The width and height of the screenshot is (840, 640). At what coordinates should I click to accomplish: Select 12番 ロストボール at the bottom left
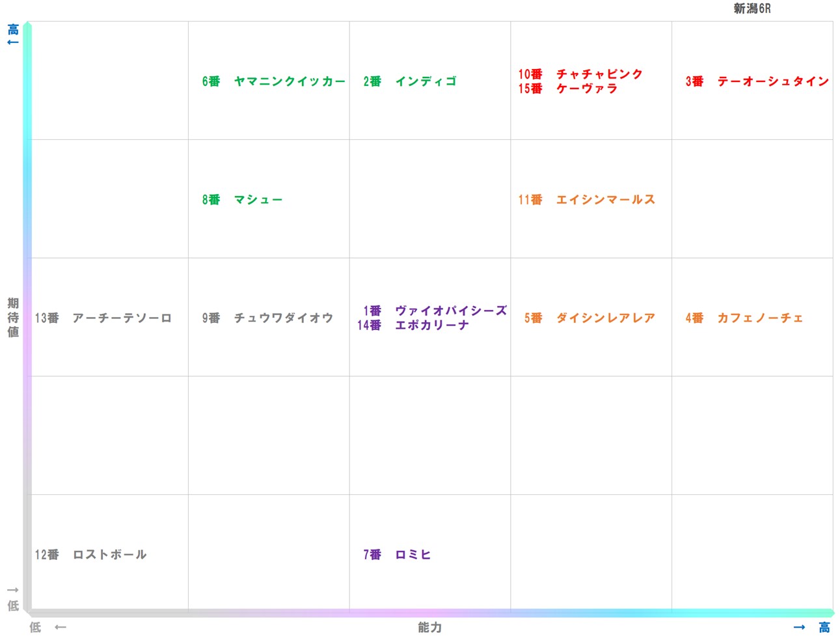tap(91, 555)
